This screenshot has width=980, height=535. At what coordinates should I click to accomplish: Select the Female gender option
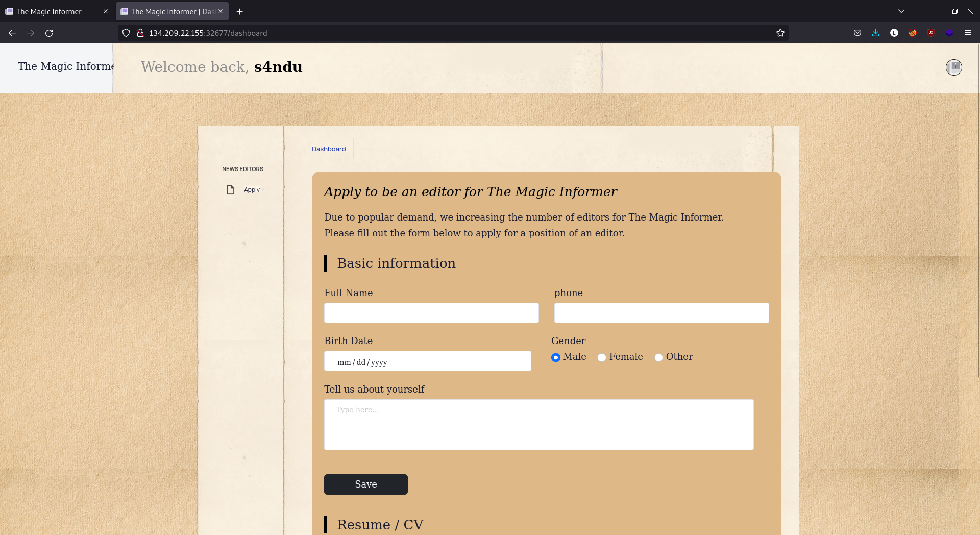click(x=602, y=357)
